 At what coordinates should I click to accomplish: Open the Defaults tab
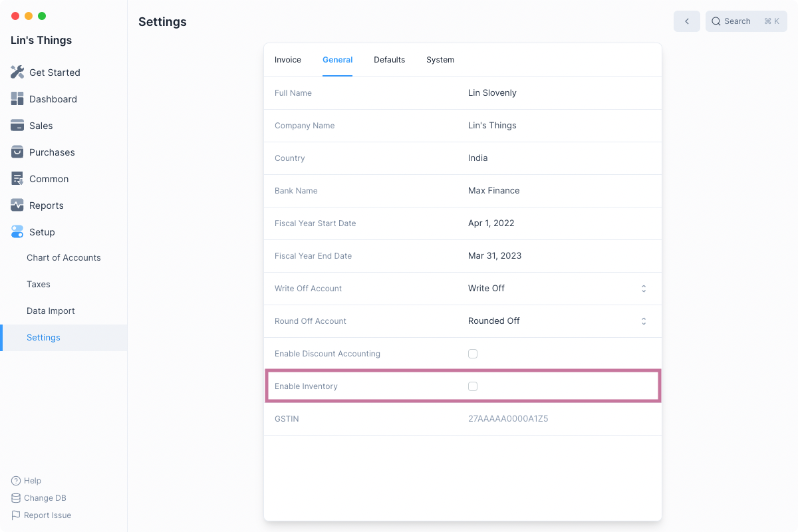pos(389,60)
